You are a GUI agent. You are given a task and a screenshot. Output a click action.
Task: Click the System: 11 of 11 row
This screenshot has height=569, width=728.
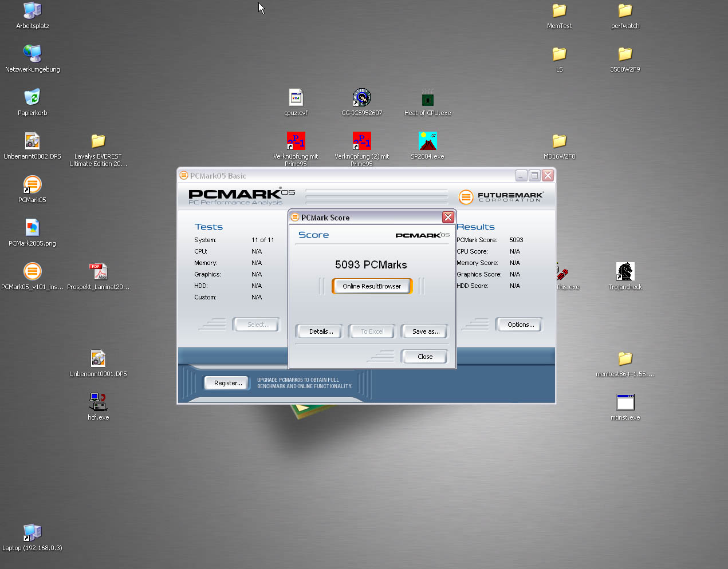[234, 240]
